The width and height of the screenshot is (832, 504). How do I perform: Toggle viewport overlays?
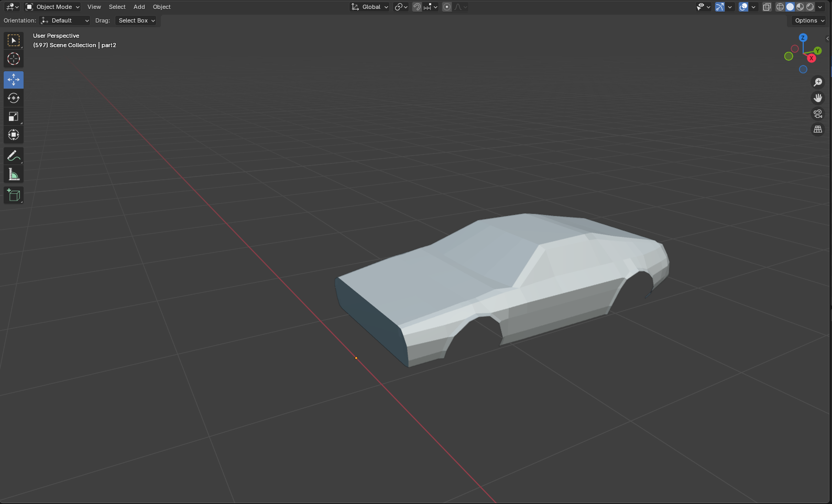click(743, 7)
